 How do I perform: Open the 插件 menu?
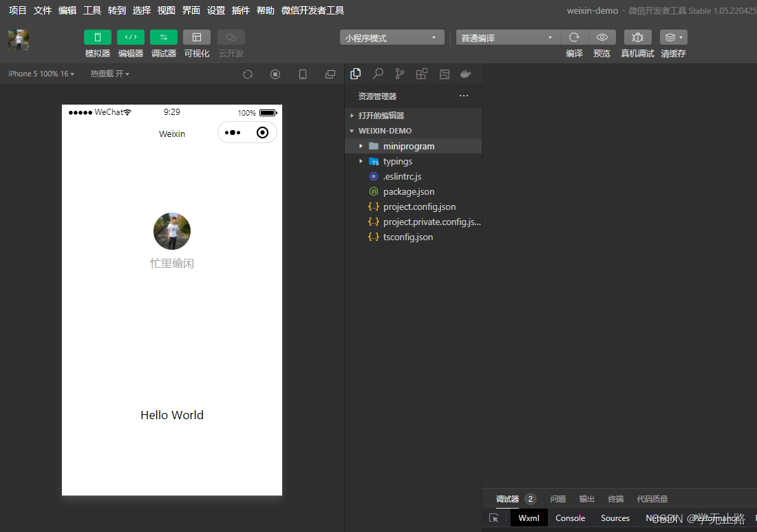click(241, 10)
